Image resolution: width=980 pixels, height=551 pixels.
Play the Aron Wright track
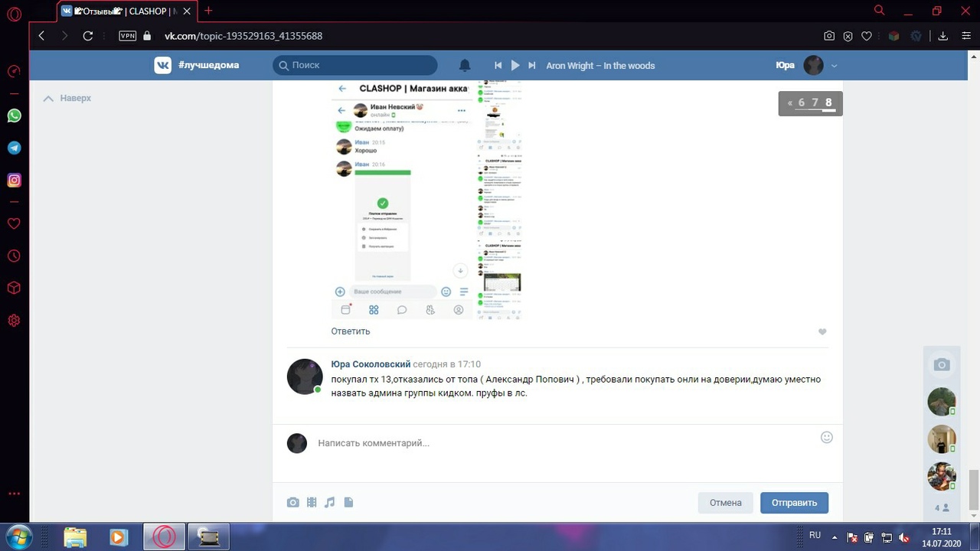pyautogui.click(x=515, y=65)
